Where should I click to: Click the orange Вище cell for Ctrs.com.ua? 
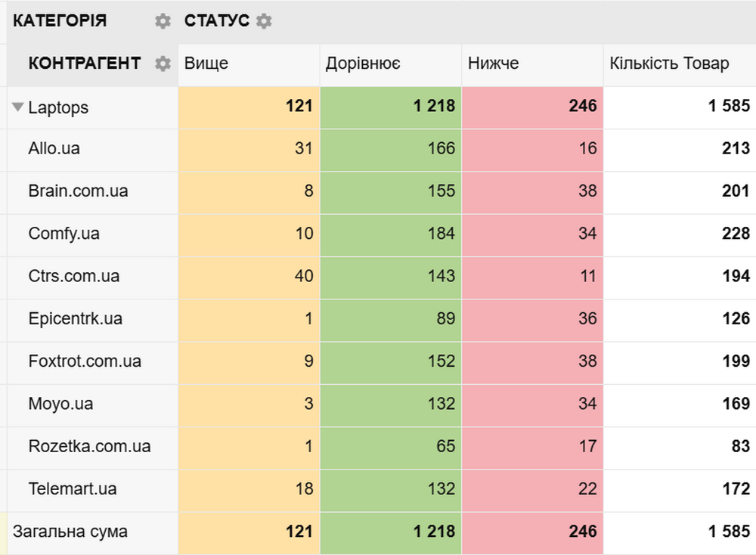pyautogui.click(x=249, y=276)
